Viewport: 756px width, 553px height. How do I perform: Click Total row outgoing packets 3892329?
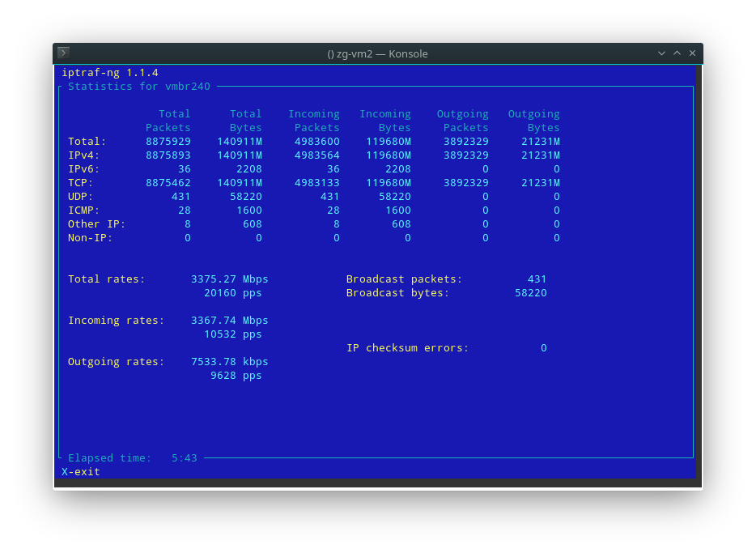(x=466, y=141)
